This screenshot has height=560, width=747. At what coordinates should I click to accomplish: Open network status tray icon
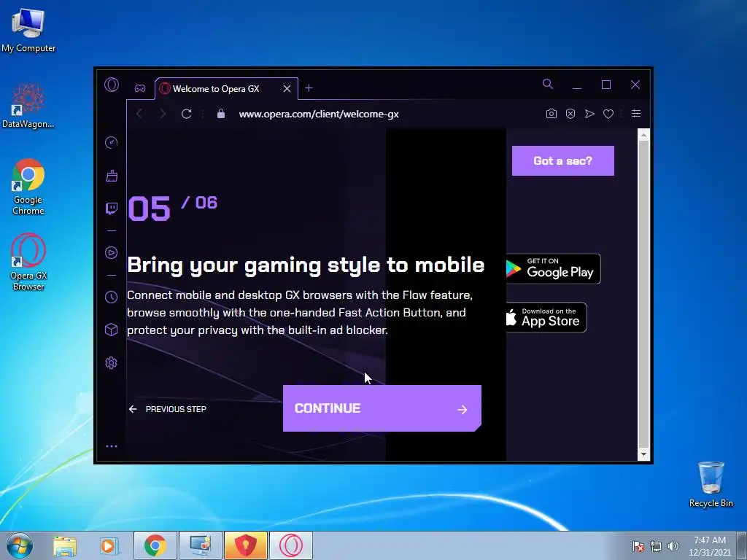[x=656, y=546]
